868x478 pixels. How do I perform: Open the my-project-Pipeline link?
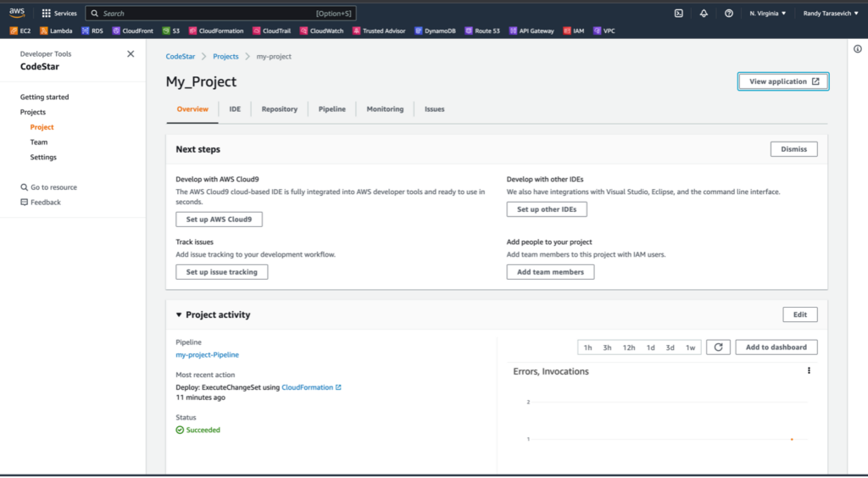[208, 355]
